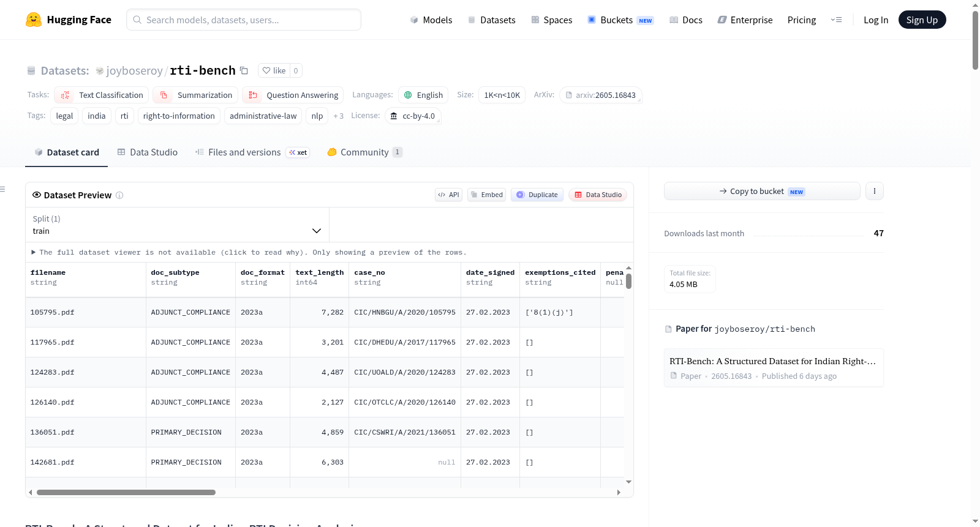Open the cc-by-4.0 license tag
Viewport: 980px width, 527px height.
413,116
